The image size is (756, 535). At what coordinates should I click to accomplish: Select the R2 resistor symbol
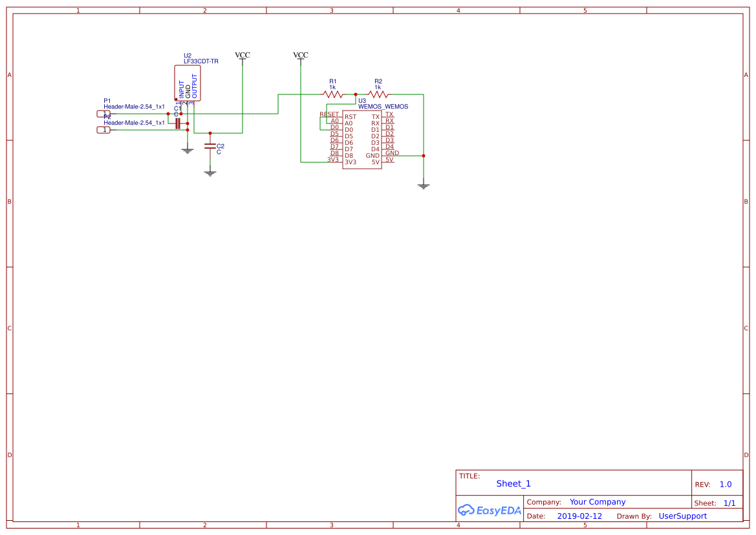pos(378,94)
